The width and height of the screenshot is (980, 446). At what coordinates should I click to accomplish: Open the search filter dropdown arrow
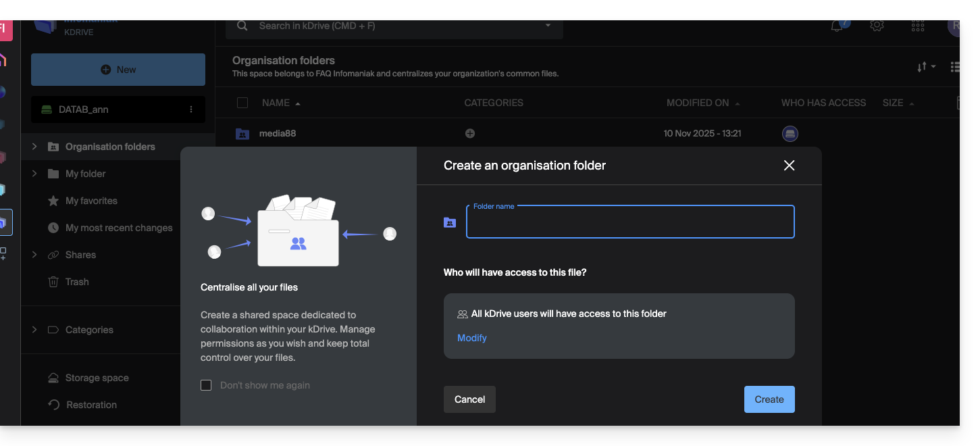click(548, 26)
